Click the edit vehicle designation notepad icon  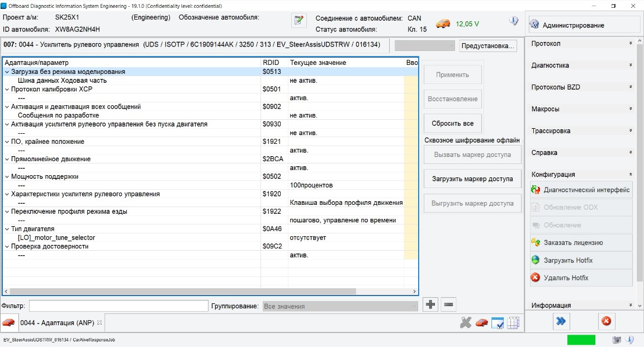point(299,20)
